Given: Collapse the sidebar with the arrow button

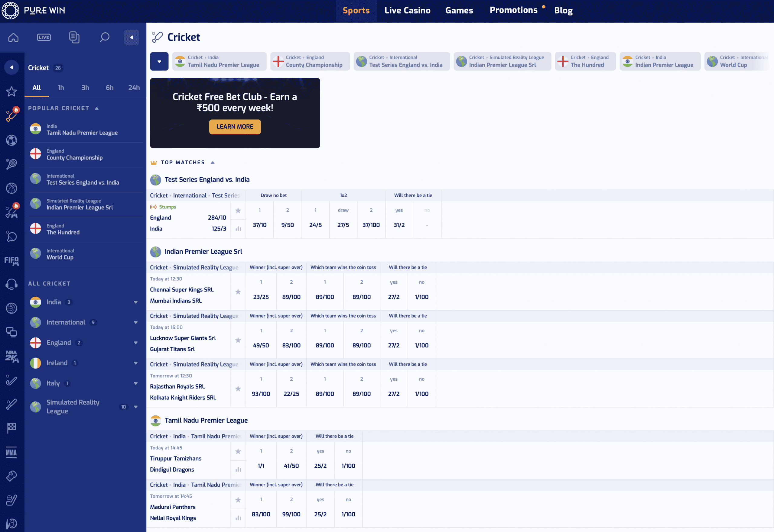Looking at the screenshot, I should click(132, 37).
